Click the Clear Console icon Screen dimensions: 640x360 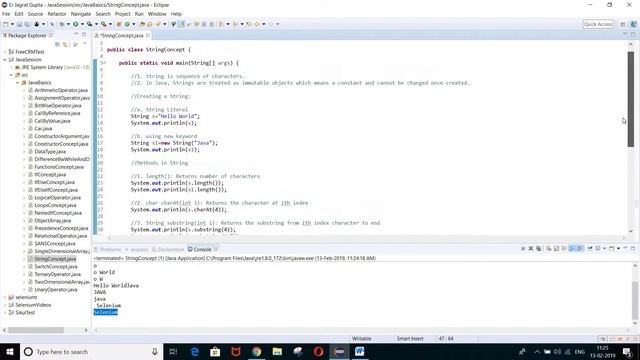549,249
